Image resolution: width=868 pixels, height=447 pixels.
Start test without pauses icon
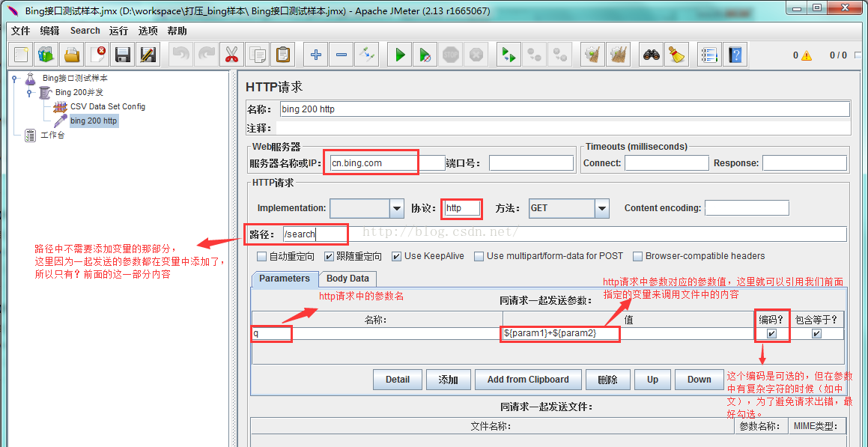(425, 54)
